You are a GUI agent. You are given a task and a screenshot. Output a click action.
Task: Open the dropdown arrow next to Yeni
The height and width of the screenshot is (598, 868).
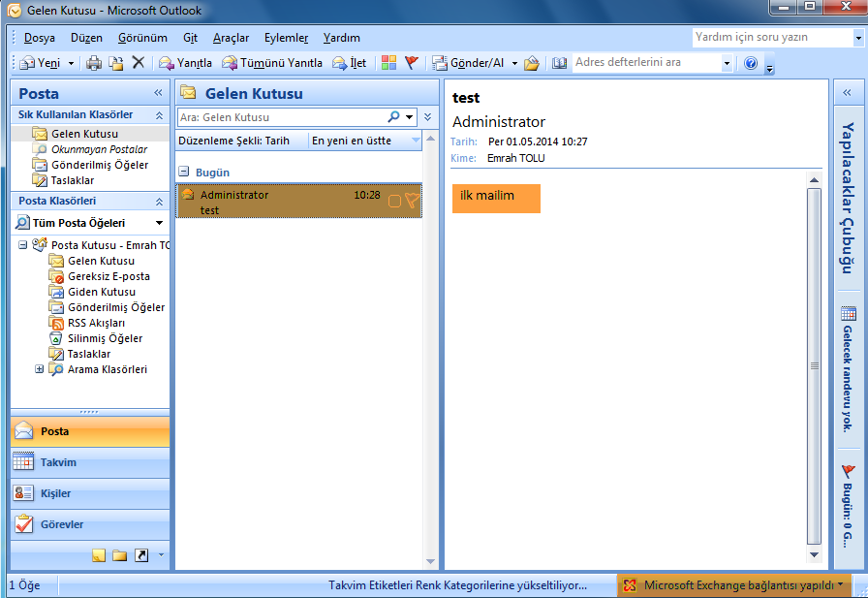click(x=71, y=63)
